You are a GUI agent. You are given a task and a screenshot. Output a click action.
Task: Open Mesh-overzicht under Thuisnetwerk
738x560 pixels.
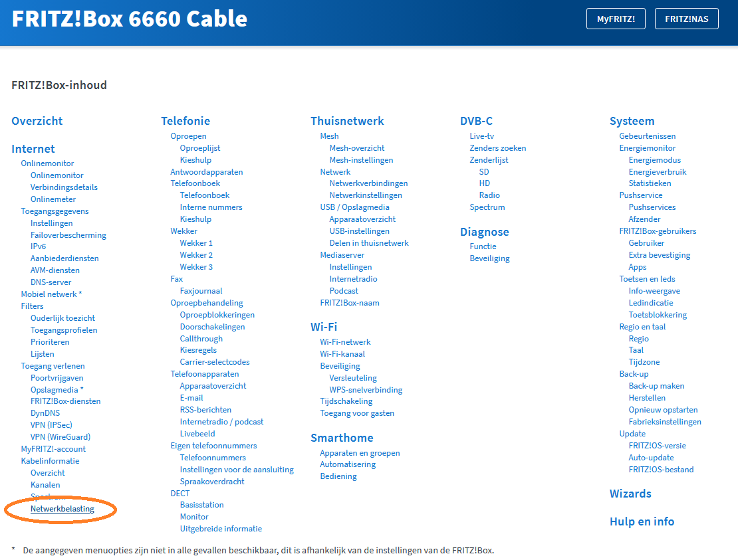[357, 148]
